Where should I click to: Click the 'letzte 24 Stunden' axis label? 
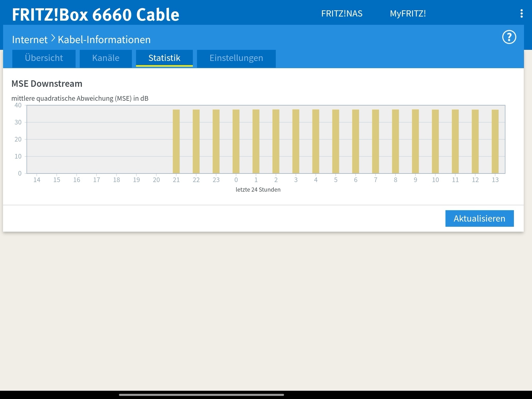pos(258,190)
